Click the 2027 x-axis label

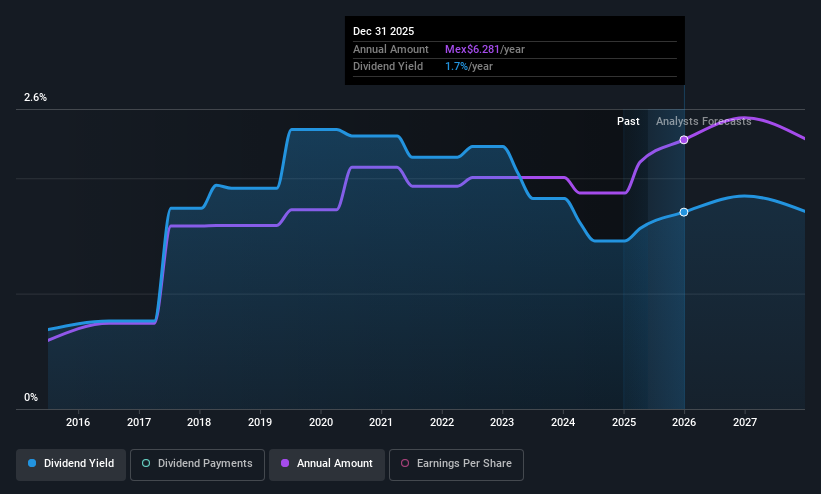tap(745, 422)
